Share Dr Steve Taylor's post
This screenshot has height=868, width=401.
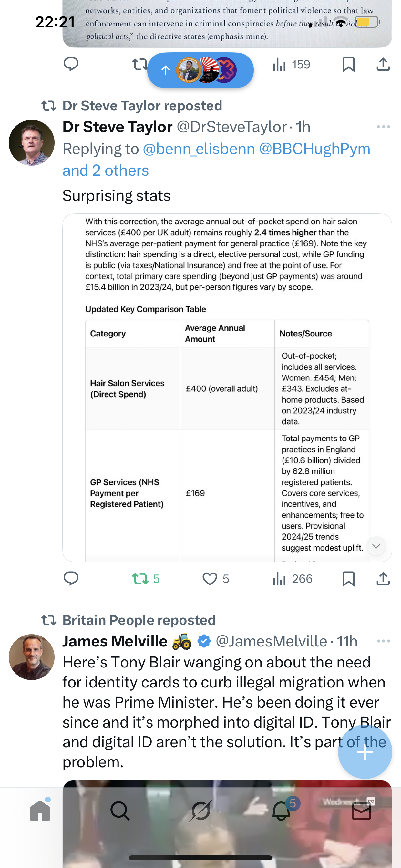click(x=383, y=579)
